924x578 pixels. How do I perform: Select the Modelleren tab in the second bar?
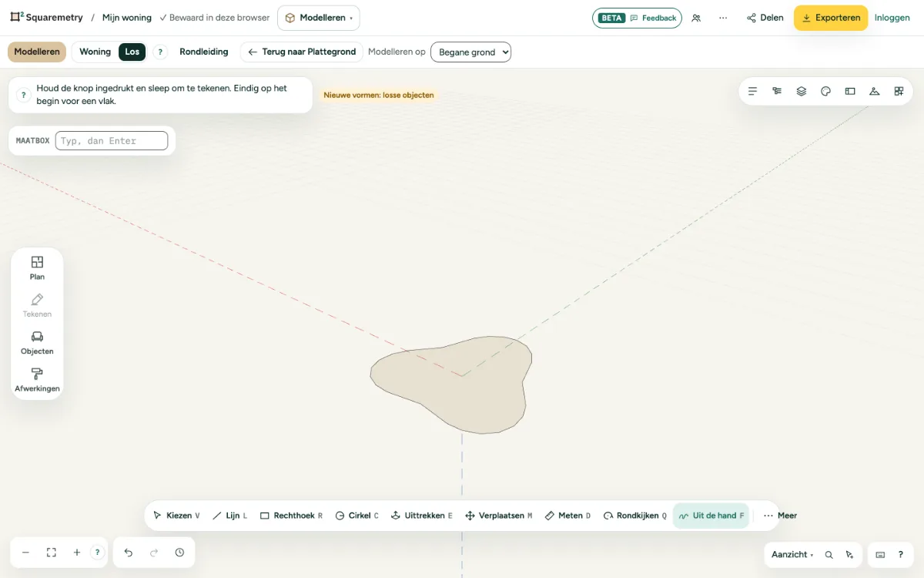tap(37, 52)
